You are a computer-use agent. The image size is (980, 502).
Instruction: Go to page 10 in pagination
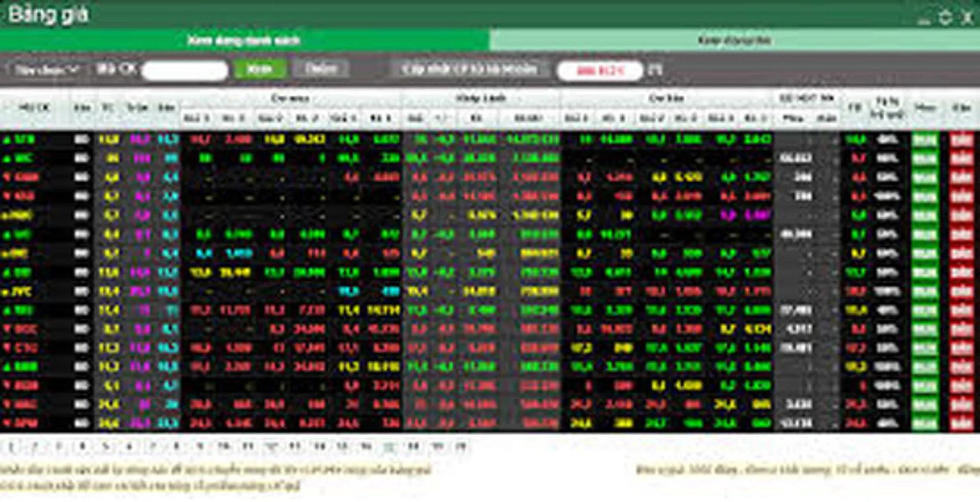coord(224,447)
